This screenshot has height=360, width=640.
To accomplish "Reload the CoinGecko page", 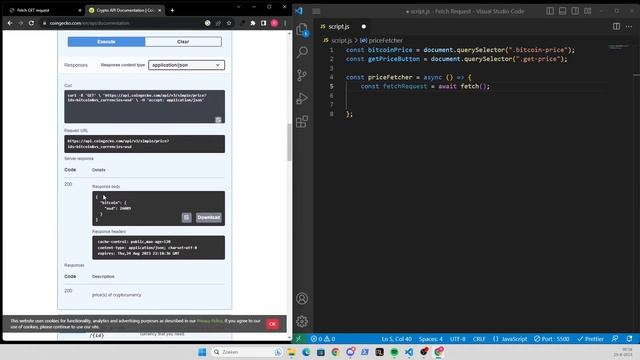I will coord(31,23).
